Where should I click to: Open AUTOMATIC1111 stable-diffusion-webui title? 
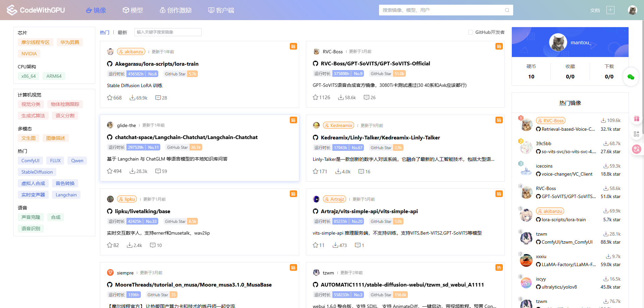click(402, 285)
